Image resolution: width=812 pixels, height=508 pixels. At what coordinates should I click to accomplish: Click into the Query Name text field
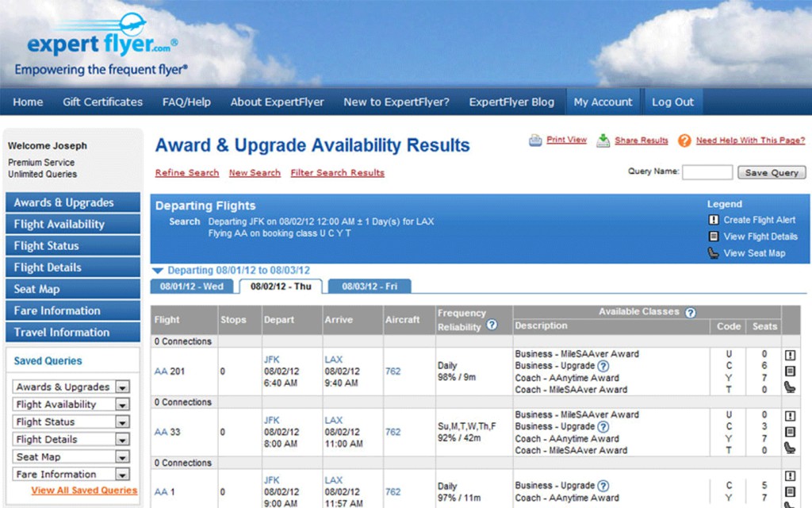[x=707, y=172]
